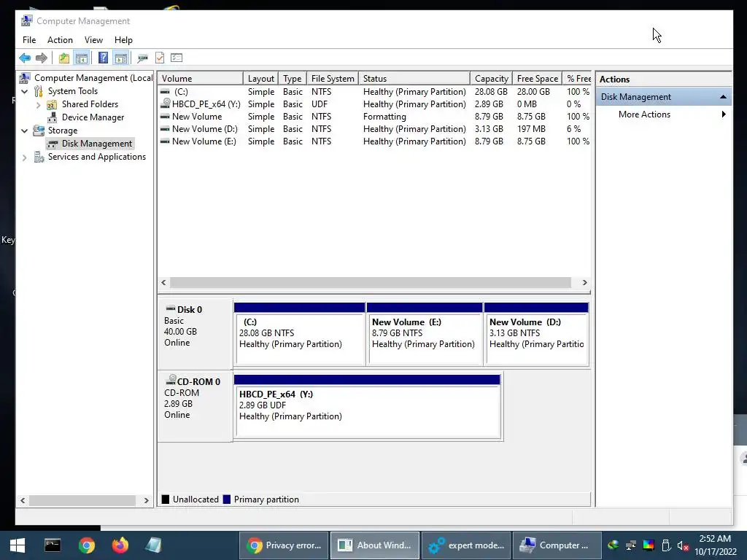
Task: Click Internet Download Manager tray icon
Action: click(613, 545)
